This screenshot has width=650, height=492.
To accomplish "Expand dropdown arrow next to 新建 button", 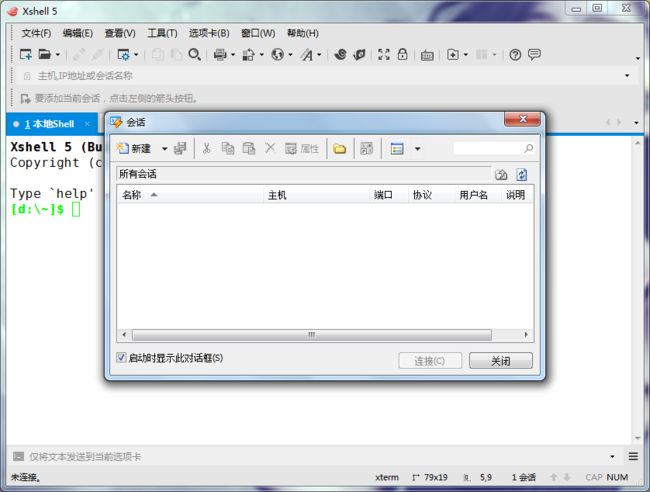I will click(x=164, y=148).
